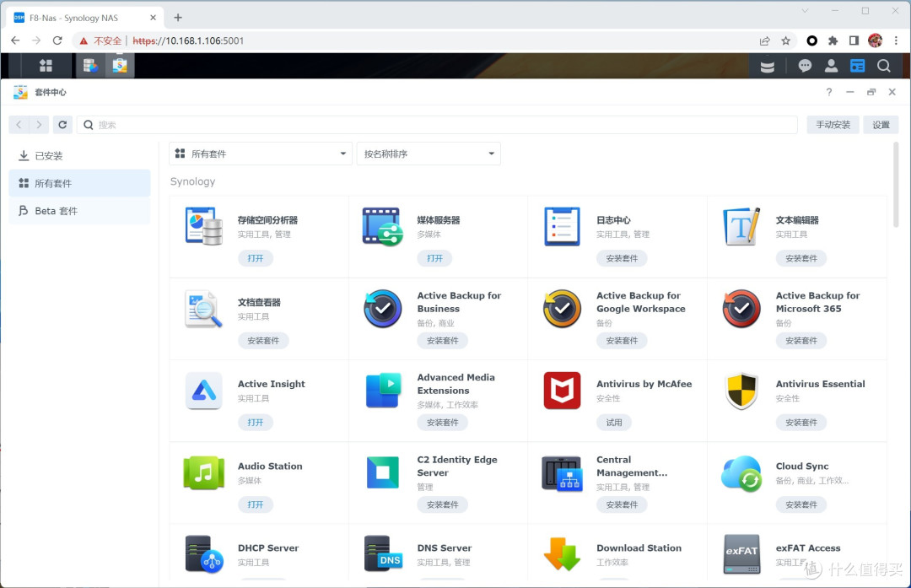Click the Media Server (媒体服务器) package icon
Image resolution: width=911 pixels, height=588 pixels.
pyautogui.click(x=382, y=227)
